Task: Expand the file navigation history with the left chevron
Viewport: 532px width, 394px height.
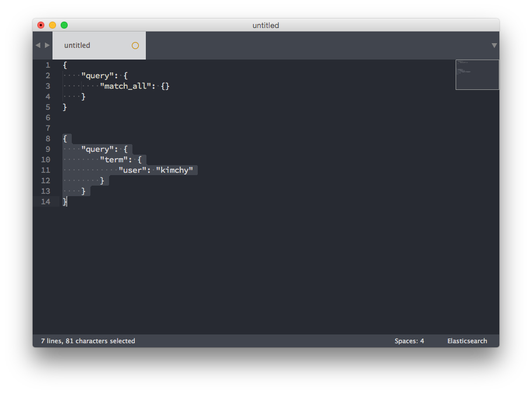Action: tap(38, 45)
